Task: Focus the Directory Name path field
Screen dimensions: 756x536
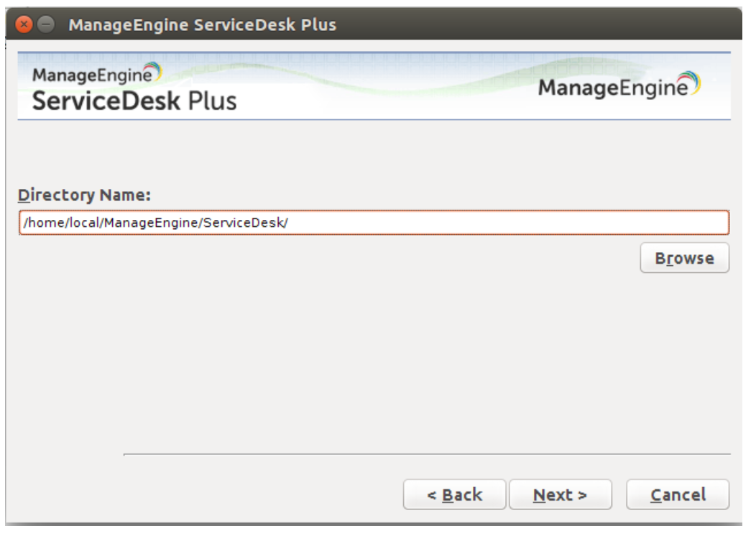Action: pyautogui.click(x=503, y=223)
